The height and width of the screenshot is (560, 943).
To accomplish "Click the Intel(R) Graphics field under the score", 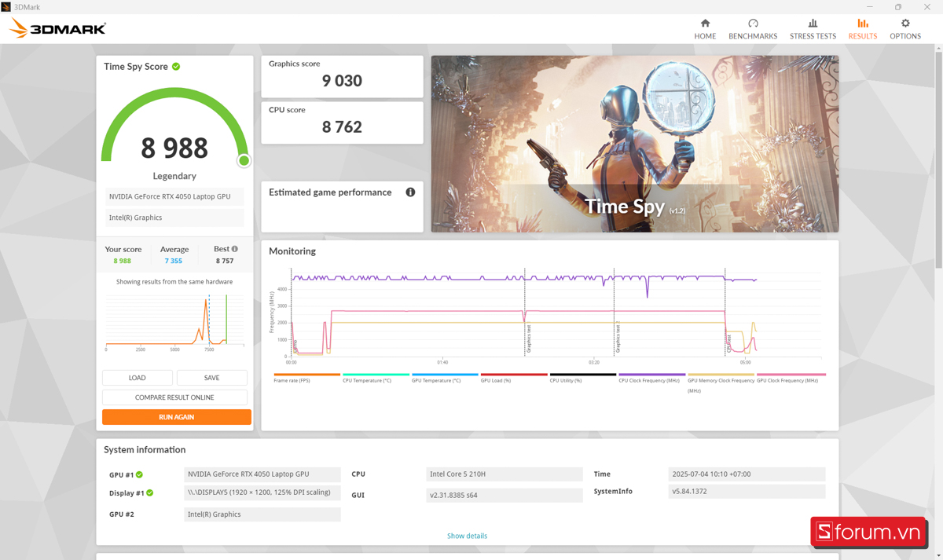I will tap(174, 218).
